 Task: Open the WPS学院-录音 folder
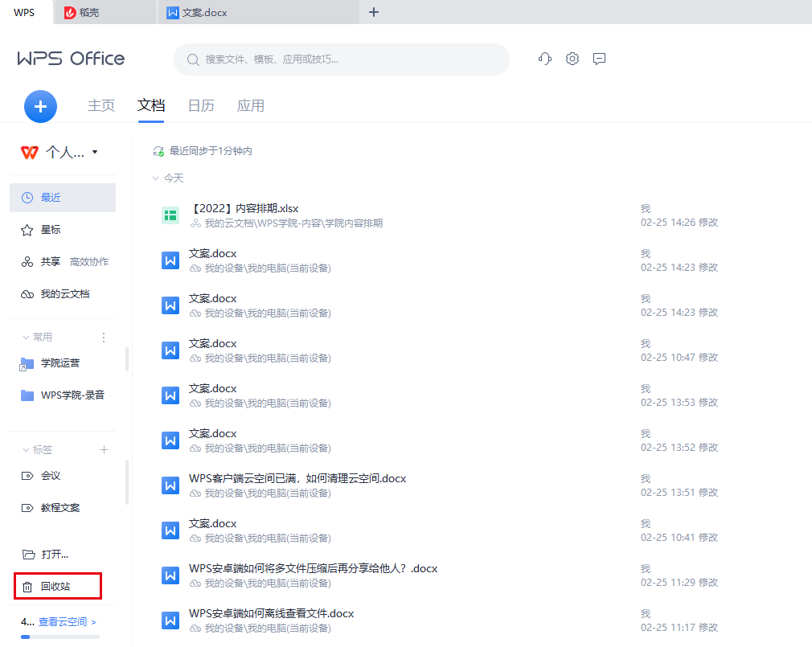click(63, 395)
